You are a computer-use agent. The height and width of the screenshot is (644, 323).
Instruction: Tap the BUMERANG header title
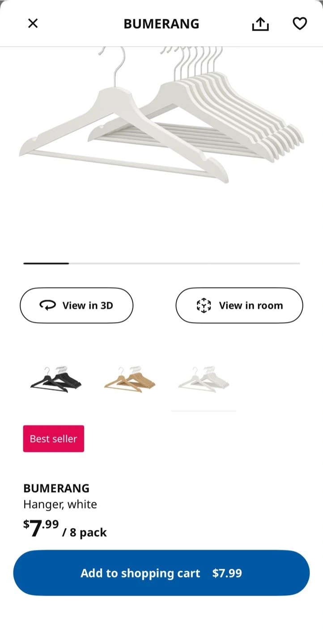(161, 24)
